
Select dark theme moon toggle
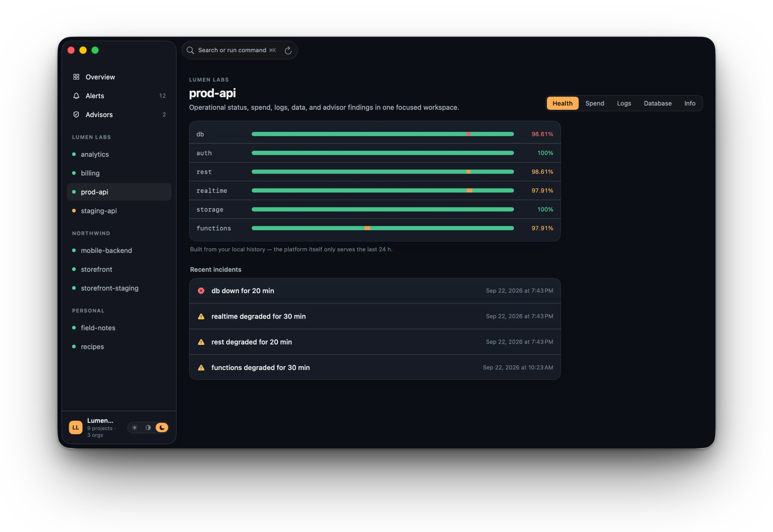(162, 428)
